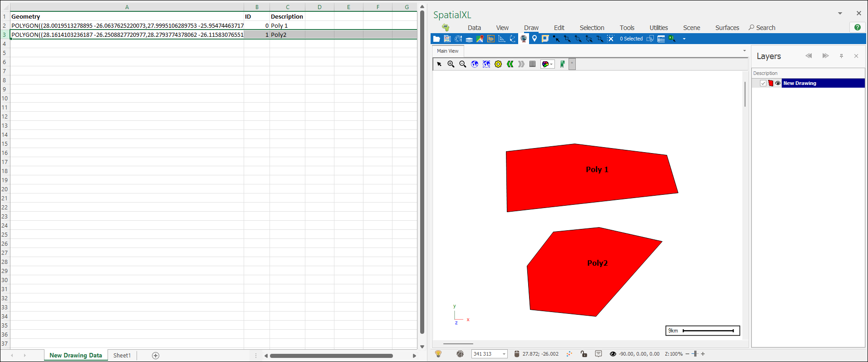Click the zoom out magnifier tool

tap(462, 64)
